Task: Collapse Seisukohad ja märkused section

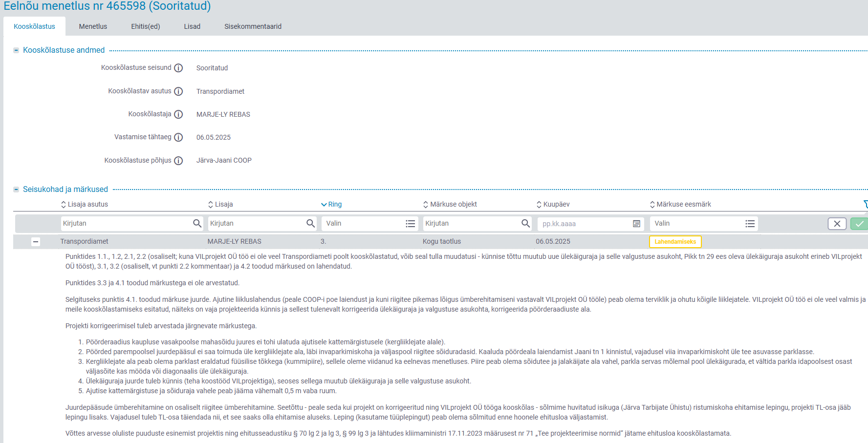Action: tap(16, 190)
